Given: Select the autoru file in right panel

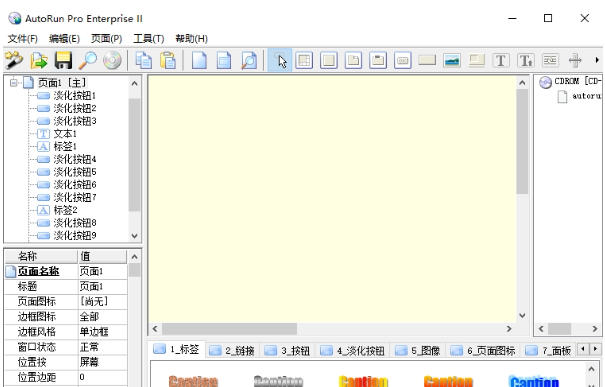Looking at the screenshot, I should click(x=580, y=96).
